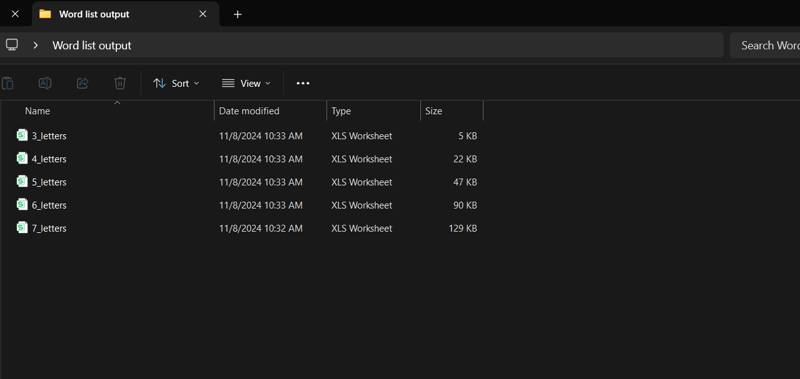Viewport: 800px width, 379px height.
Task: Click the Rename icon in toolbar
Action: click(45, 83)
